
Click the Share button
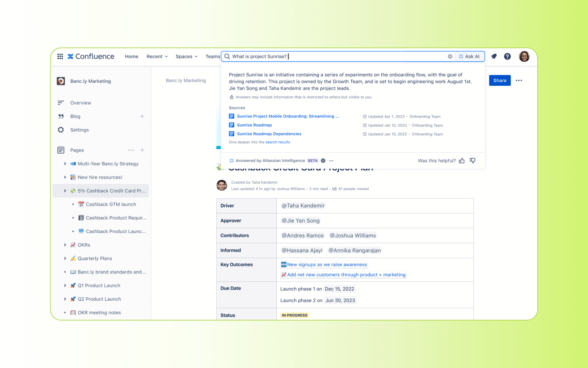coord(500,81)
